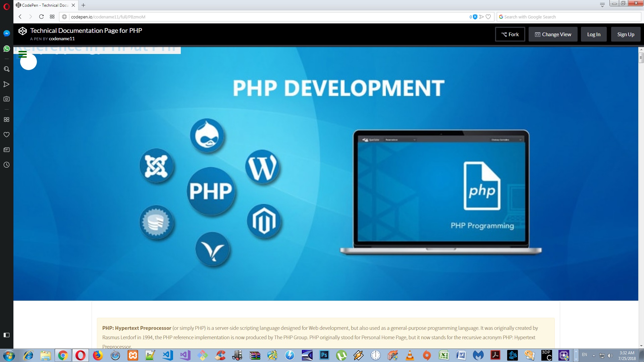This screenshot has height=362, width=644.
Task: Open Personal News icon in sidebar
Action: coord(6,150)
